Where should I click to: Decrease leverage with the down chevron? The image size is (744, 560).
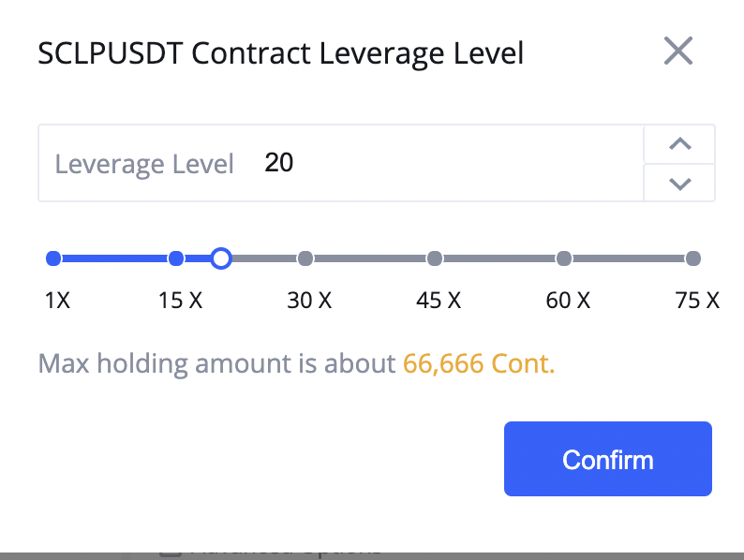[679, 183]
